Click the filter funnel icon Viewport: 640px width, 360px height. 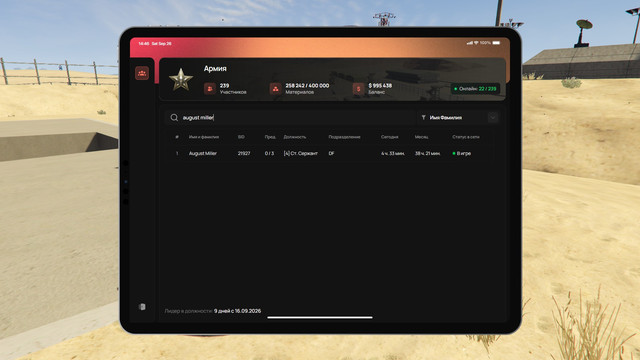click(424, 118)
